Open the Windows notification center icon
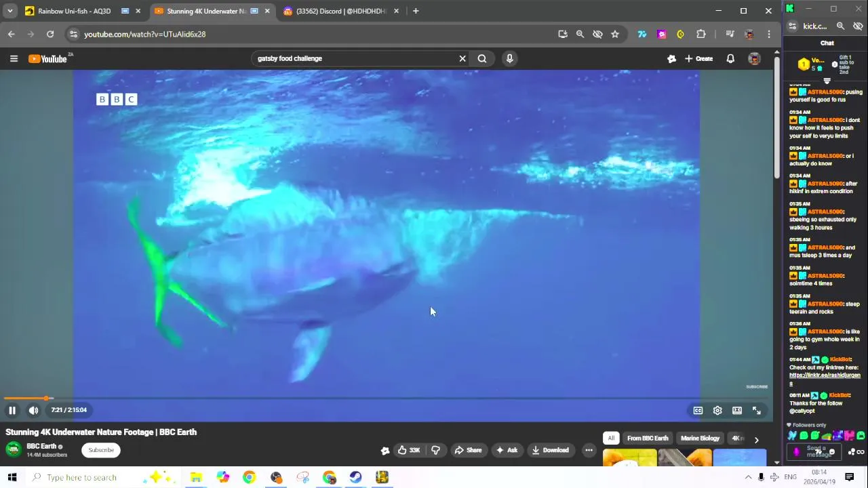Screen dimensions: 868x488 pos(850,477)
